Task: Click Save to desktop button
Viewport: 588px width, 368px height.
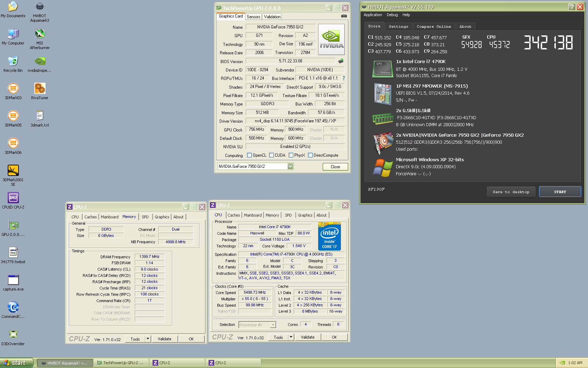Action: [x=511, y=192]
